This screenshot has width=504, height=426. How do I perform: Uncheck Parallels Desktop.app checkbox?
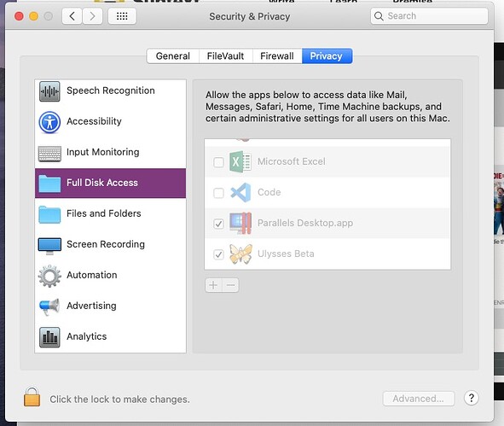[218, 224]
